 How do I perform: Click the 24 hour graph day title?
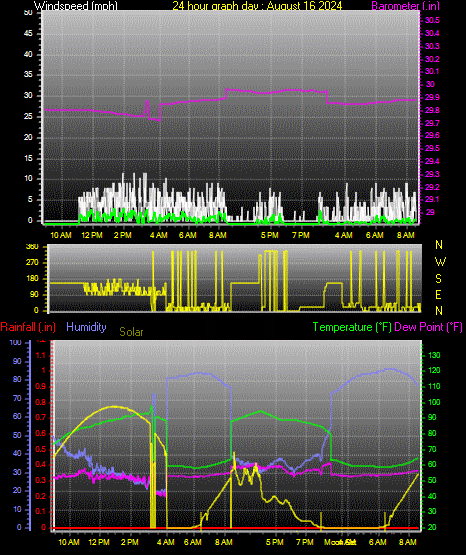tap(257, 6)
